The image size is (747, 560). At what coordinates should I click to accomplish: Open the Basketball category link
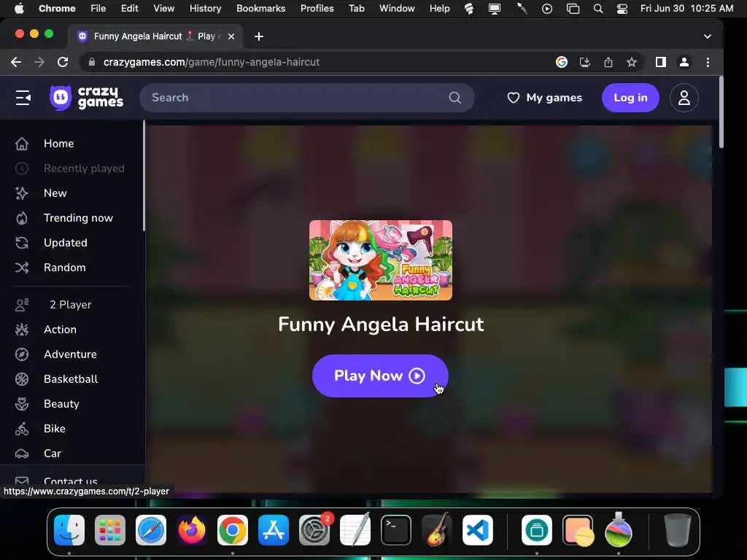pos(71,379)
